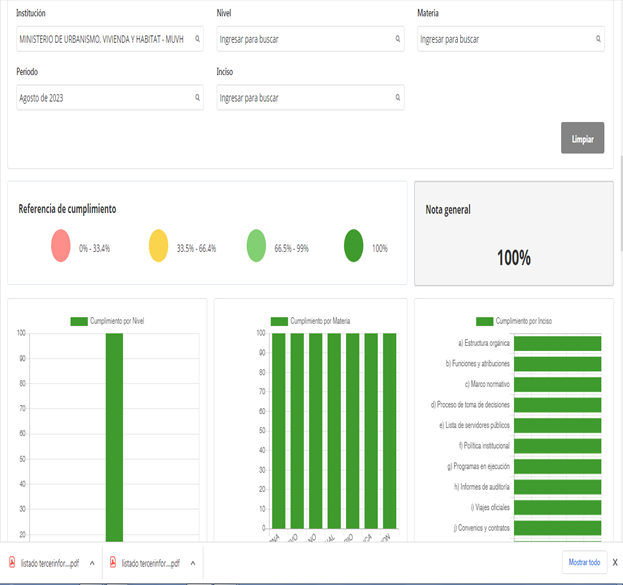This screenshot has height=585, width=623.
Task: Click Mostrar todo in the downloads bar
Action: (584, 562)
